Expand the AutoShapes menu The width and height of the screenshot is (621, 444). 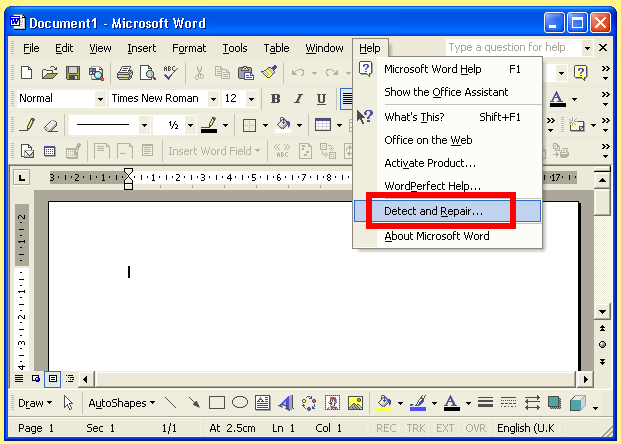121,403
